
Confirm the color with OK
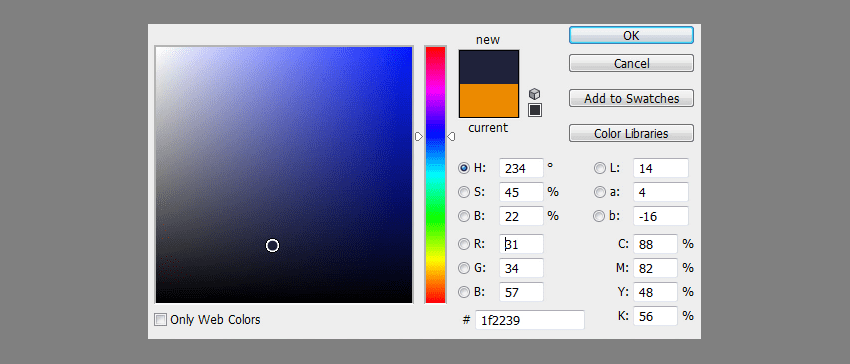pos(631,35)
